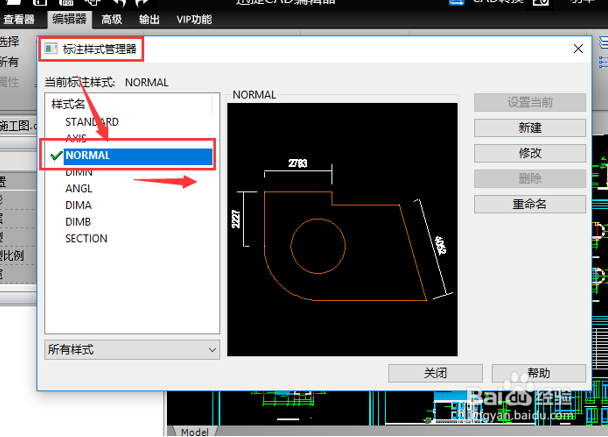Close the 标注样式管理器 dialog

tap(578, 48)
